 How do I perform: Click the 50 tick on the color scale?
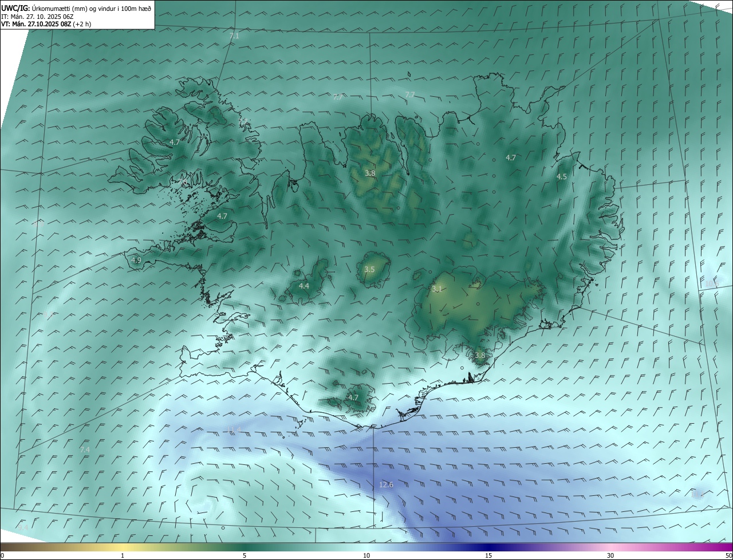coord(728,555)
